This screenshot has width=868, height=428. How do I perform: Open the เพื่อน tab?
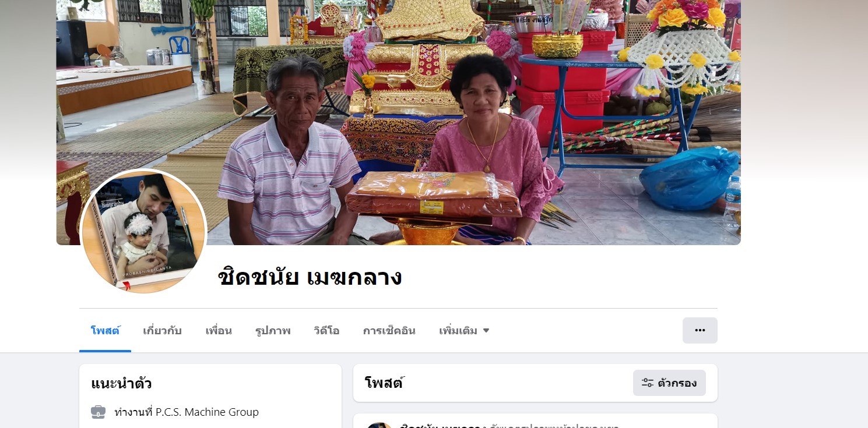(x=219, y=331)
